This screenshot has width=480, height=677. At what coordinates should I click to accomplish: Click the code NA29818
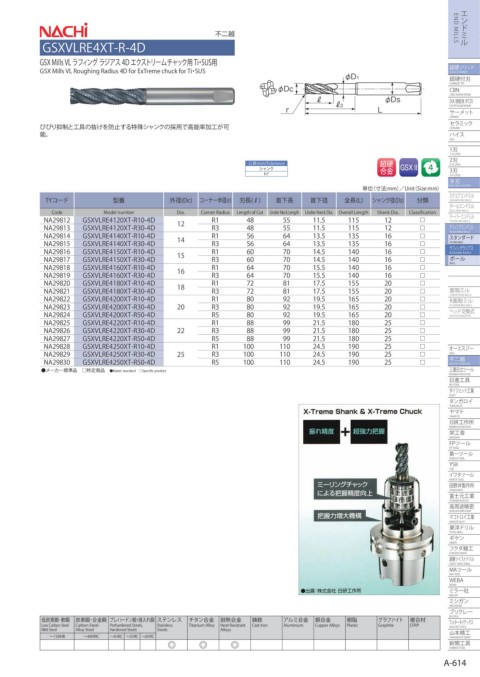point(57,267)
